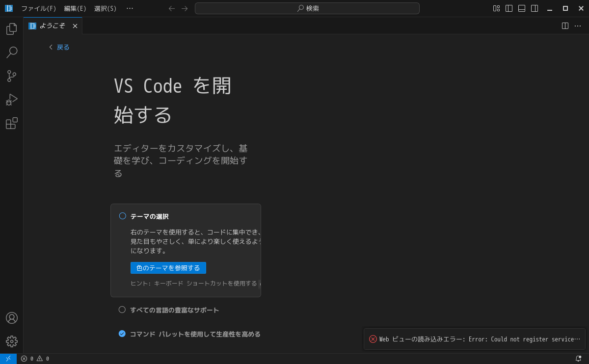
Task: Open the Customize Layout icon
Action: (x=497, y=8)
